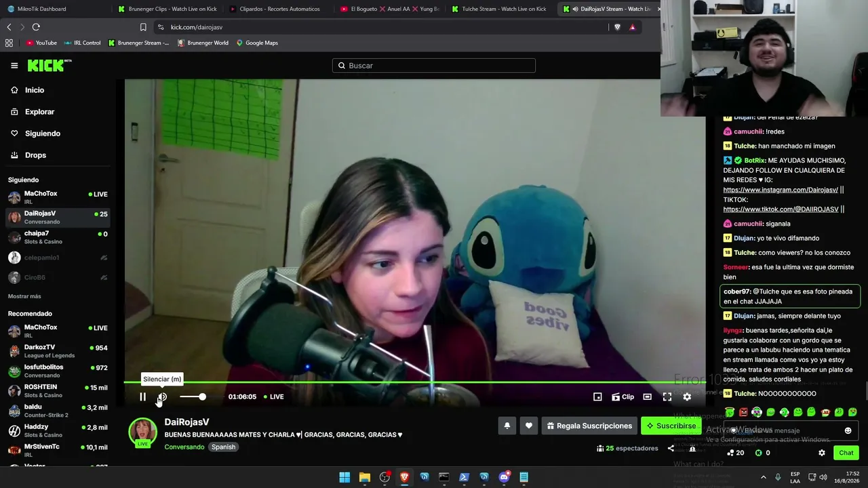Bookmark the page via address bar icon
The width and height of the screenshot is (868, 488).
[143, 27]
